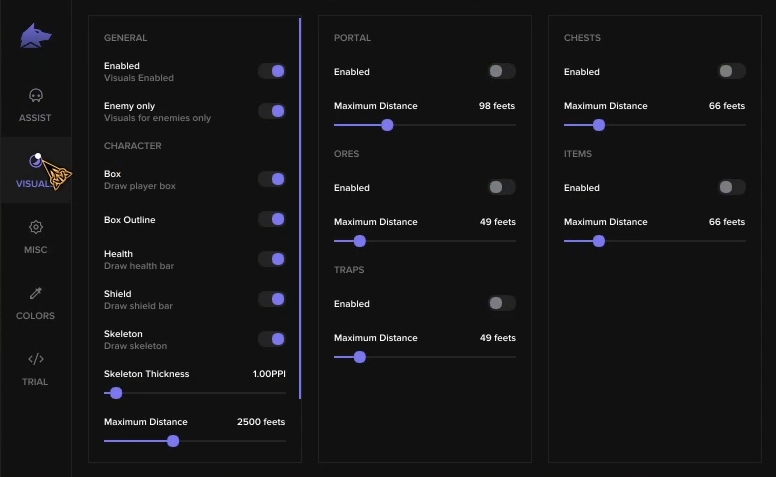The image size is (776, 477).
Task: Turn off the Skeleton draw toggle
Action: [272, 339]
